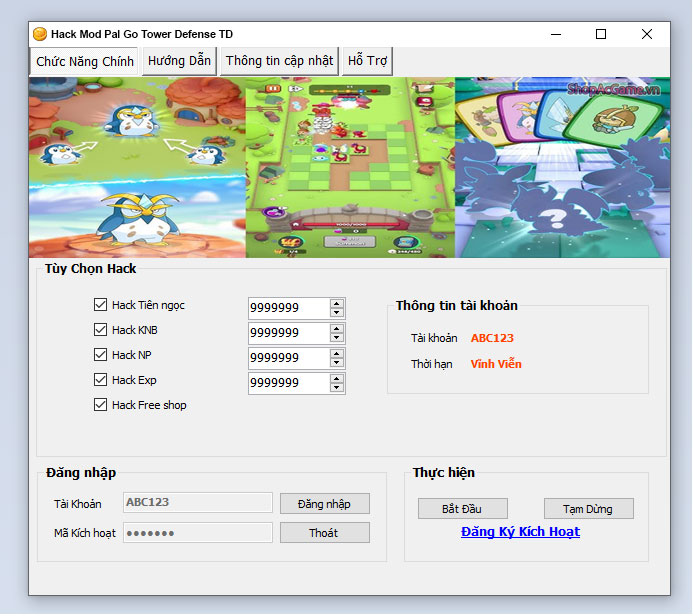Click the Vĩnh Viễn expiry text
The height and width of the screenshot is (616, 693).
pyautogui.click(x=496, y=364)
